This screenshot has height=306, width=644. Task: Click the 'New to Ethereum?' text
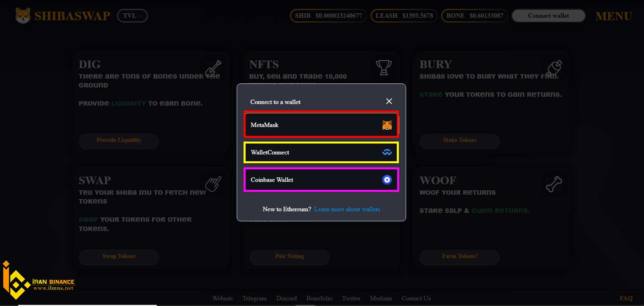pos(287,209)
